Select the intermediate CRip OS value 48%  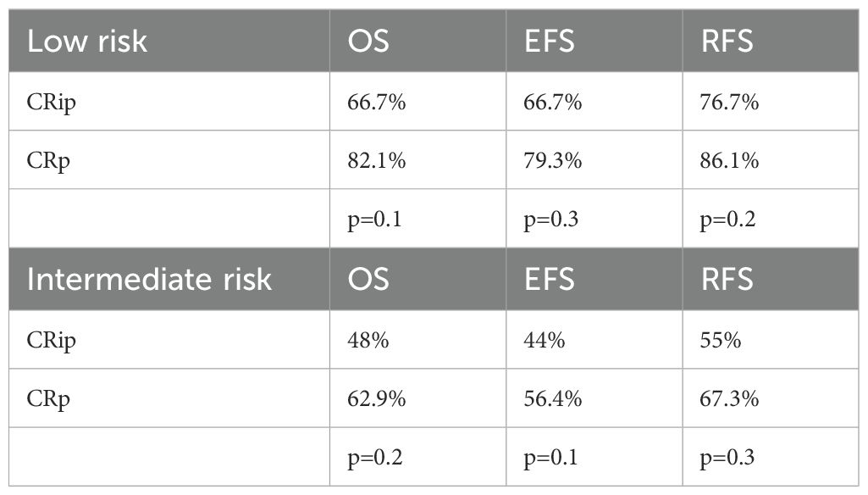(x=366, y=340)
